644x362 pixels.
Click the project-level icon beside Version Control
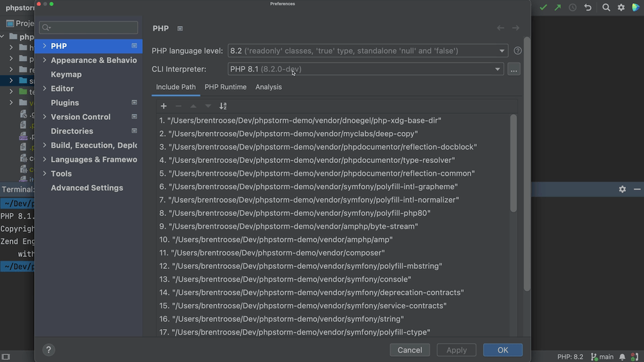pos(134,117)
